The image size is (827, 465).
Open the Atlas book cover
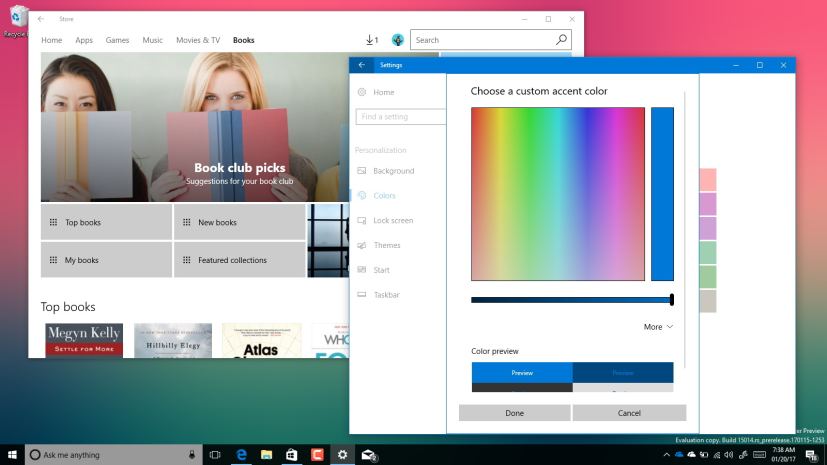tap(262, 341)
